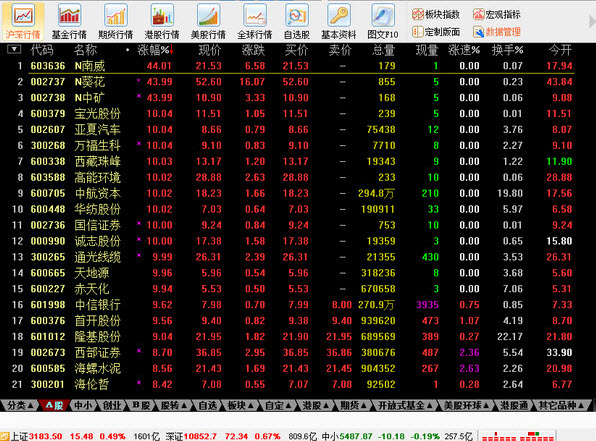Select stock row 天地源
The height and width of the screenshot is (441, 596).
(x=291, y=273)
